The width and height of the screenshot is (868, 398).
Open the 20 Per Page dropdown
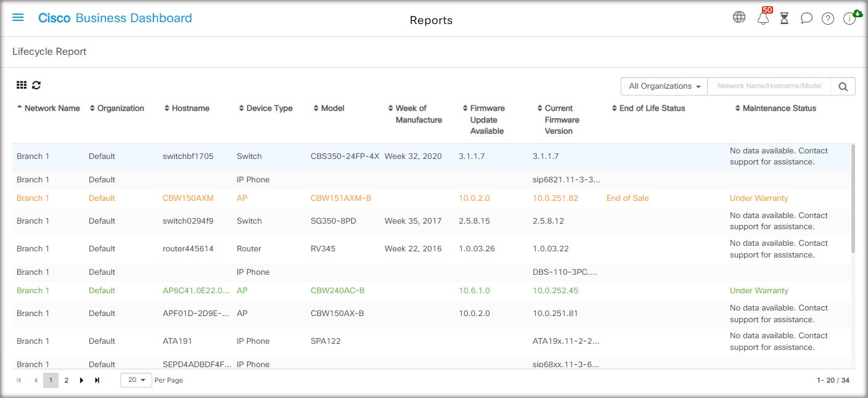point(136,380)
